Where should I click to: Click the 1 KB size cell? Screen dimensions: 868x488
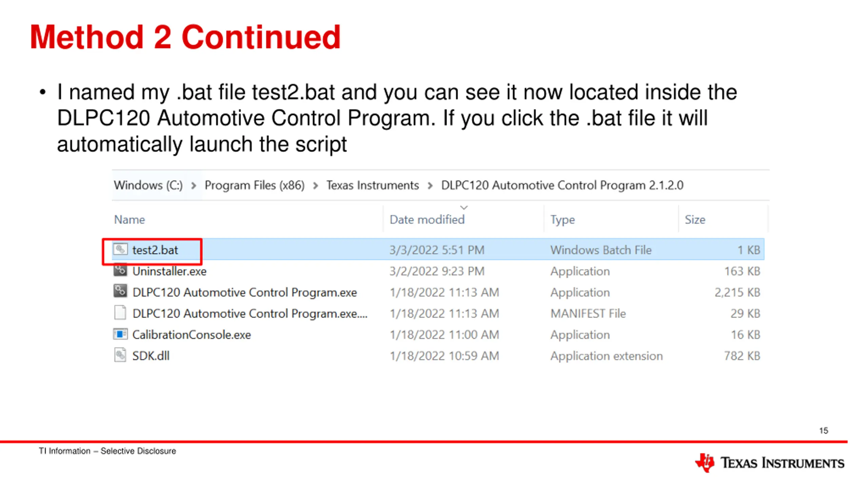pyautogui.click(x=749, y=250)
